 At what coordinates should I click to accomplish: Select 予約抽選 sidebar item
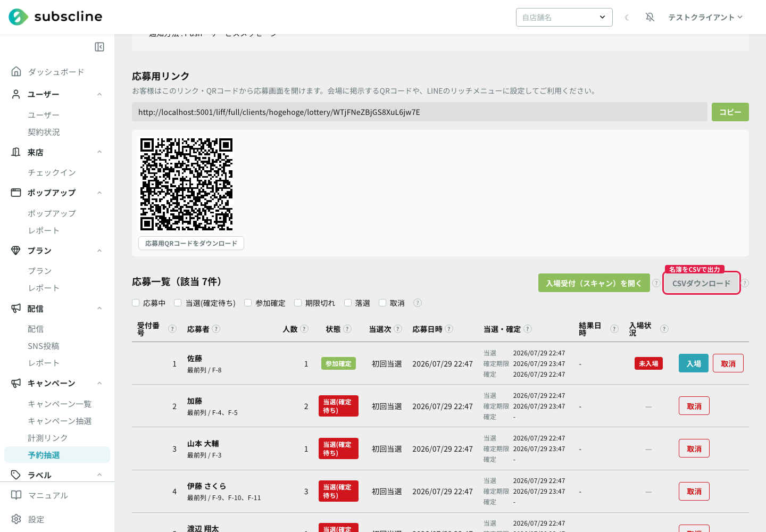click(57, 455)
